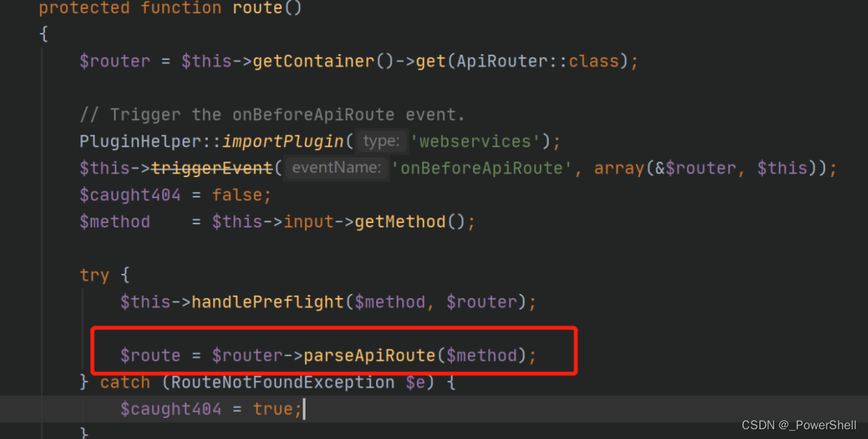
Task: Click the 'webservices' string literal
Action: click(x=475, y=141)
